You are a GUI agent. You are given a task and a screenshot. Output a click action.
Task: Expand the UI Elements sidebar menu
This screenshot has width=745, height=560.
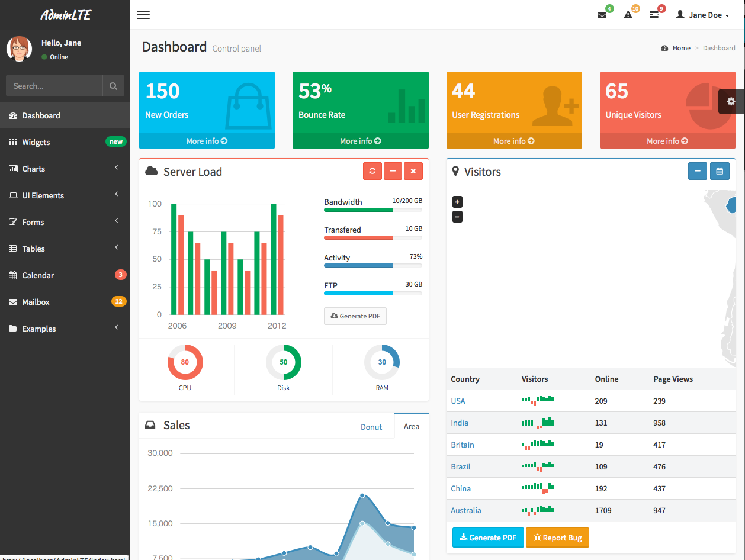[65, 195]
